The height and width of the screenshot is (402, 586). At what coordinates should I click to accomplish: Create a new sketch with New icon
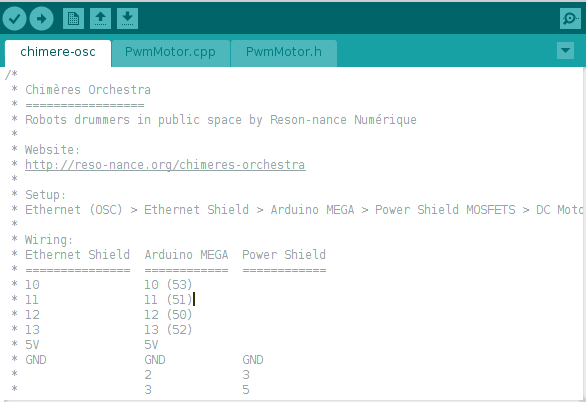pos(73,18)
